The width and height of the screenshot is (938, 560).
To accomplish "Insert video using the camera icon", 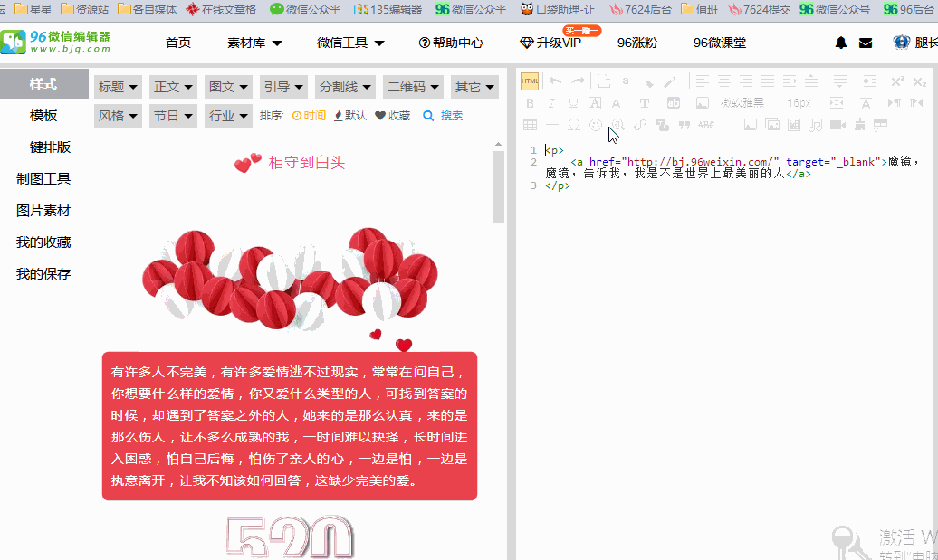I will [837, 125].
